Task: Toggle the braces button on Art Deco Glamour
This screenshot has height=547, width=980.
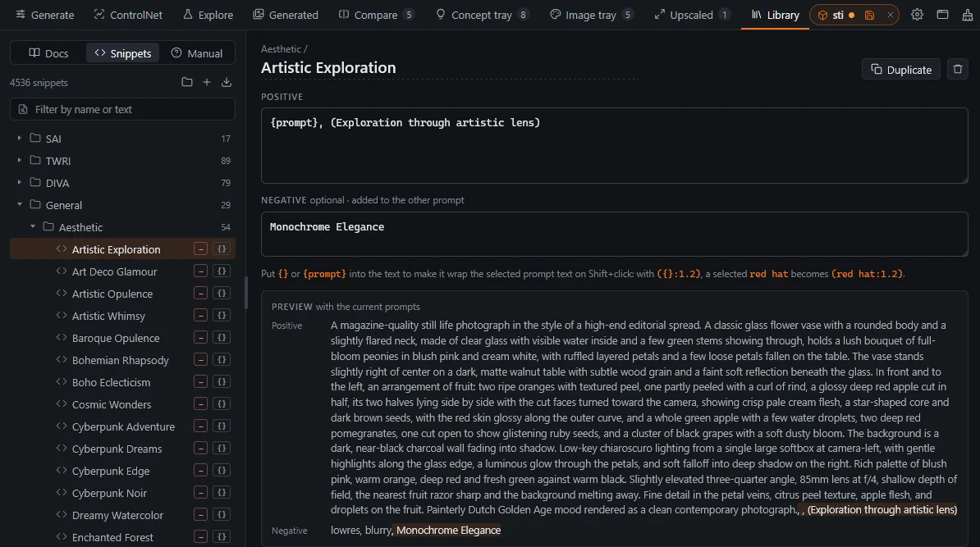Action: tap(222, 271)
